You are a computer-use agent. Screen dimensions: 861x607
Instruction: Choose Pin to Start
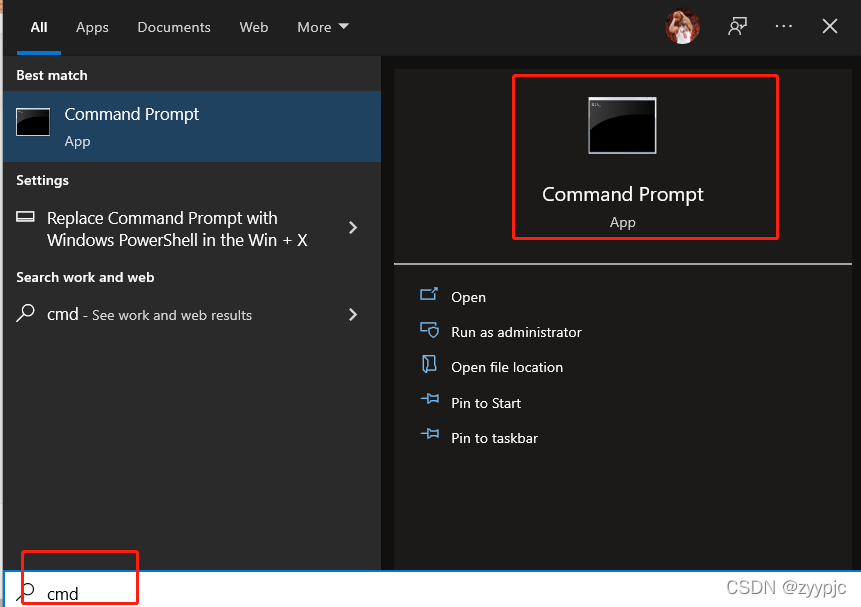point(486,403)
